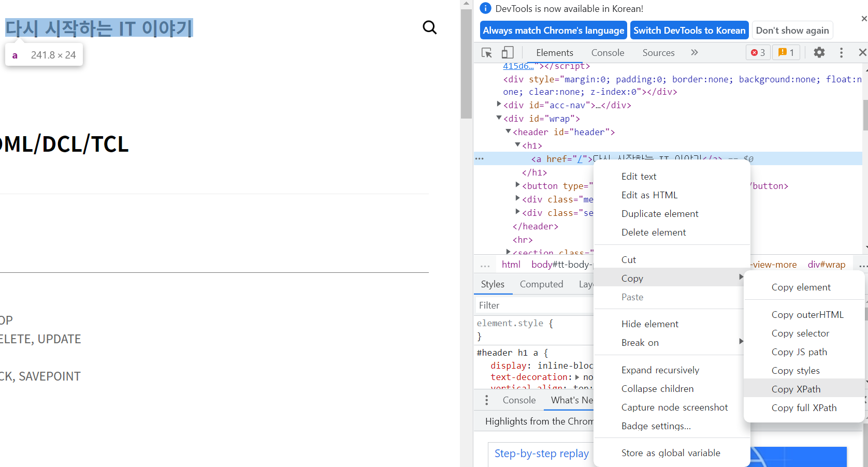Open the DevTools three-dot customize menu
Viewport: 868px width, 467px height.
click(x=841, y=52)
